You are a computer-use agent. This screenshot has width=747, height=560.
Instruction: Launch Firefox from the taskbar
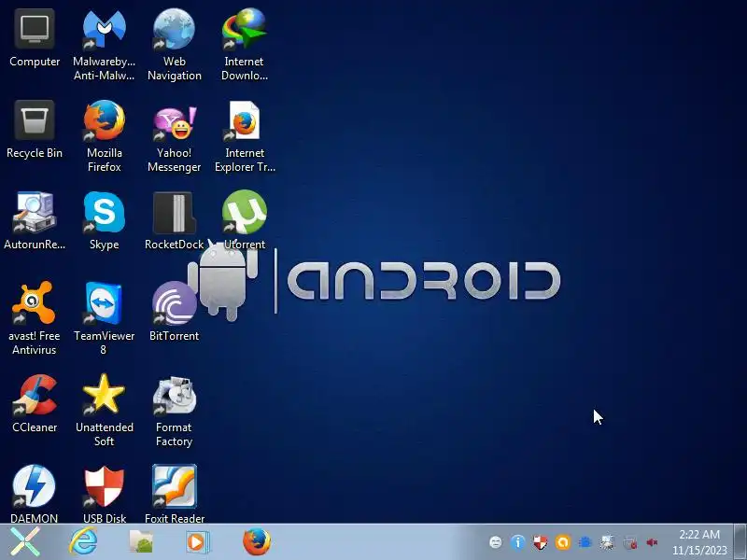point(257,542)
